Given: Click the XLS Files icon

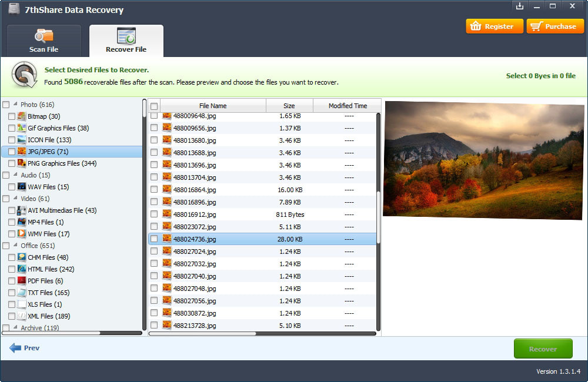Looking at the screenshot, I should (x=22, y=304).
